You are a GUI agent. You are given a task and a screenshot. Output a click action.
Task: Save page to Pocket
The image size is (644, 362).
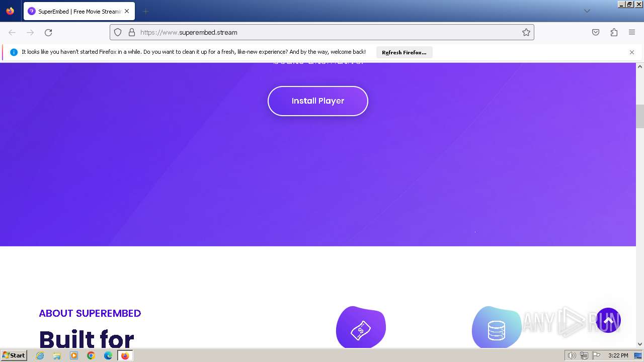pyautogui.click(x=596, y=32)
